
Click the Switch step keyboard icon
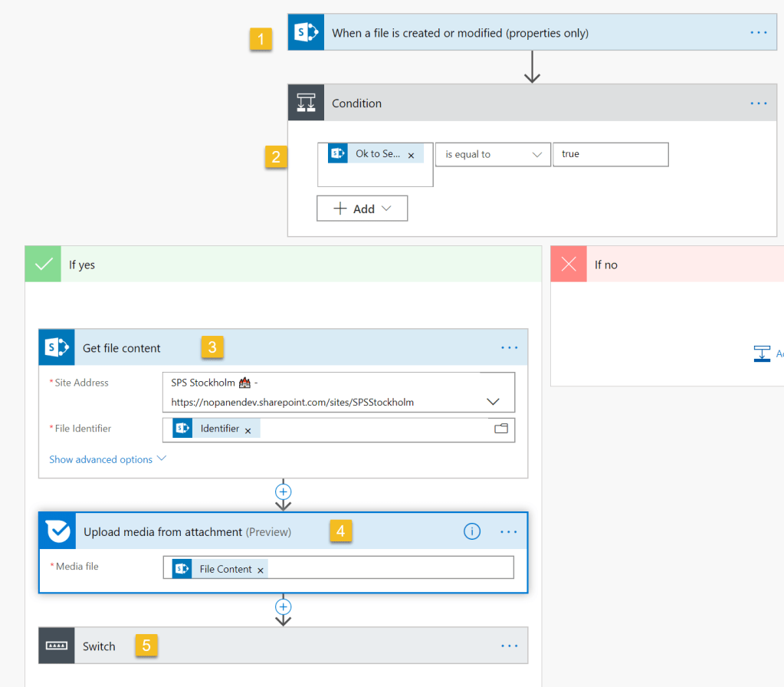coord(57,646)
